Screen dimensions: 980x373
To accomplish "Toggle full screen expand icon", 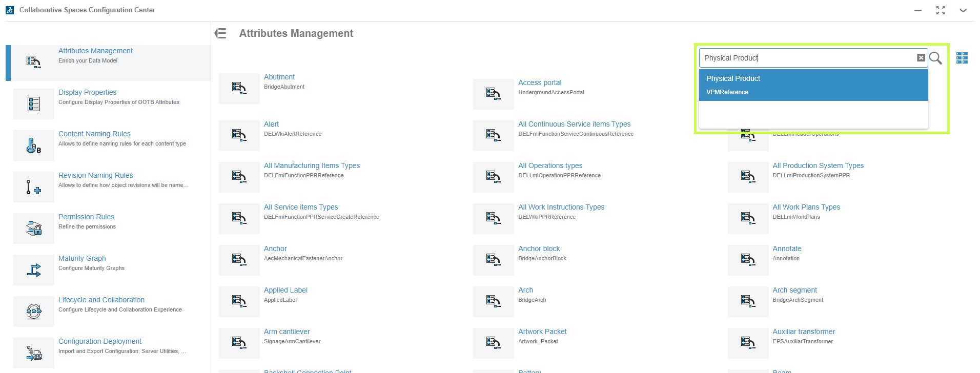I will [x=941, y=10].
